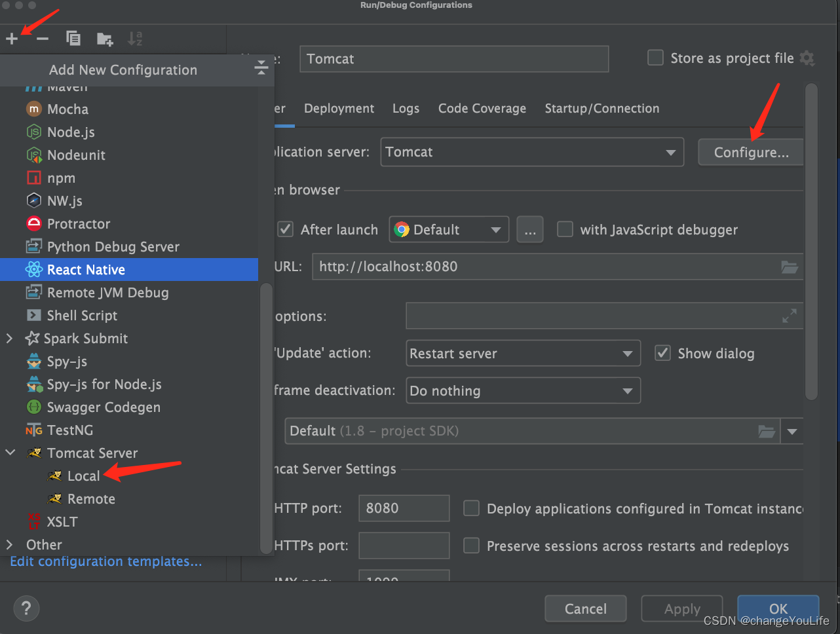This screenshot has height=634, width=840.
Task: Expand the Spark Submit node
Action: click(9, 338)
